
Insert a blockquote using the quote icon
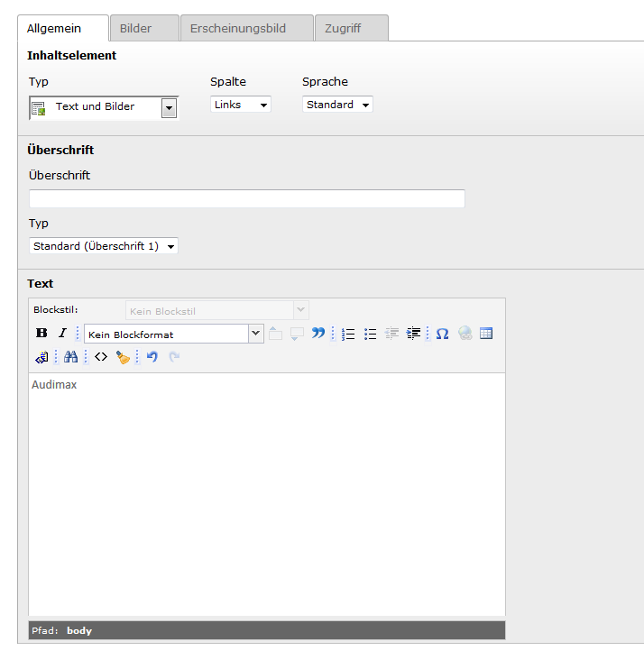[318, 334]
